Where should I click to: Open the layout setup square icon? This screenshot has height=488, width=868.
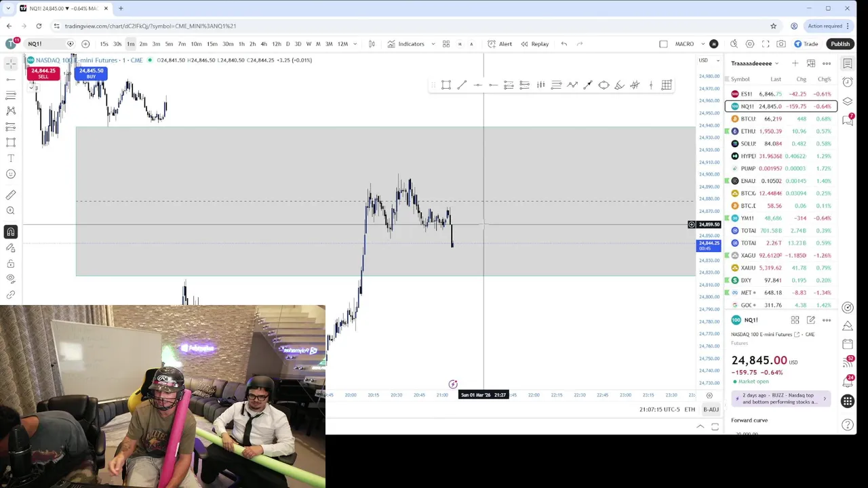click(x=663, y=44)
